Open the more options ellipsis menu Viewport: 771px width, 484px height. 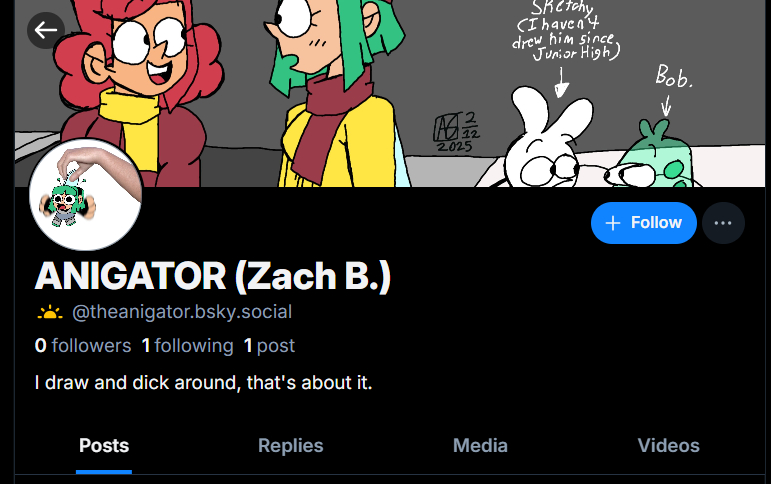(x=723, y=223)
